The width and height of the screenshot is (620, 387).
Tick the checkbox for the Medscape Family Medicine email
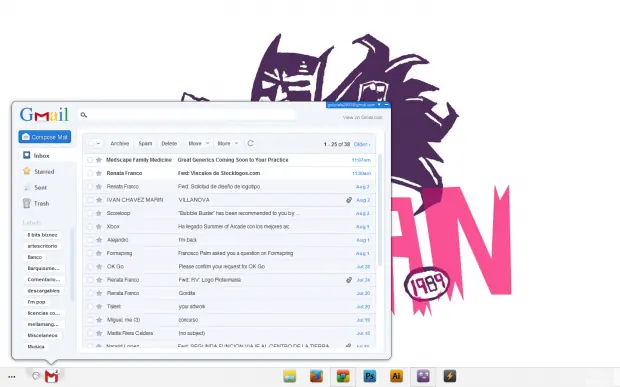pos(90,160)
